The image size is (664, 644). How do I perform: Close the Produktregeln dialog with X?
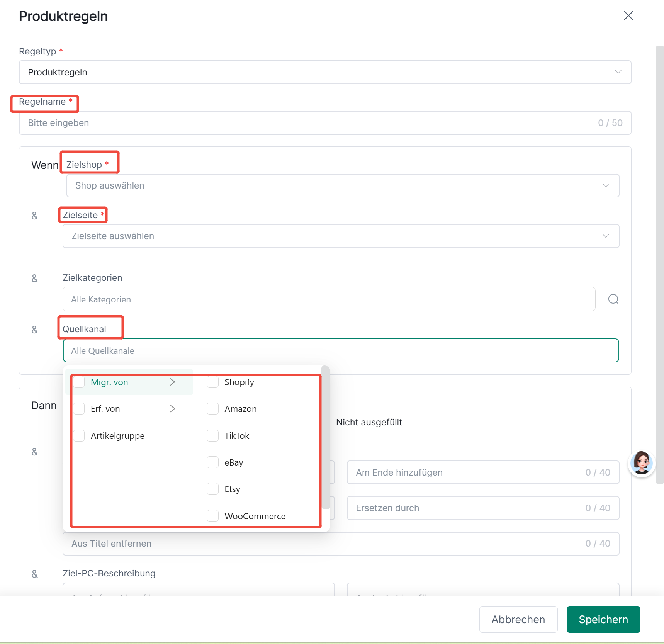coord(628,15)
